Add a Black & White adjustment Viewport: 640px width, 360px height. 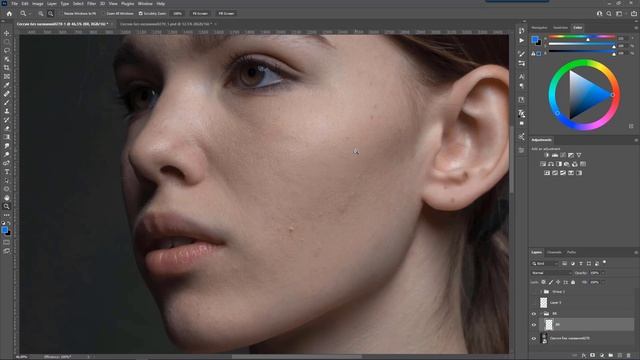click(559, 164)
